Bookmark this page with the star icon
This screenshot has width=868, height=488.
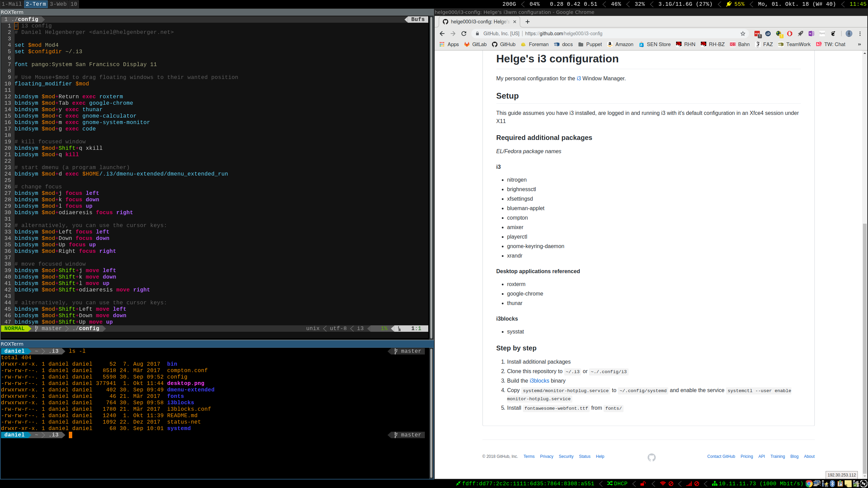[x=743, y=34]
